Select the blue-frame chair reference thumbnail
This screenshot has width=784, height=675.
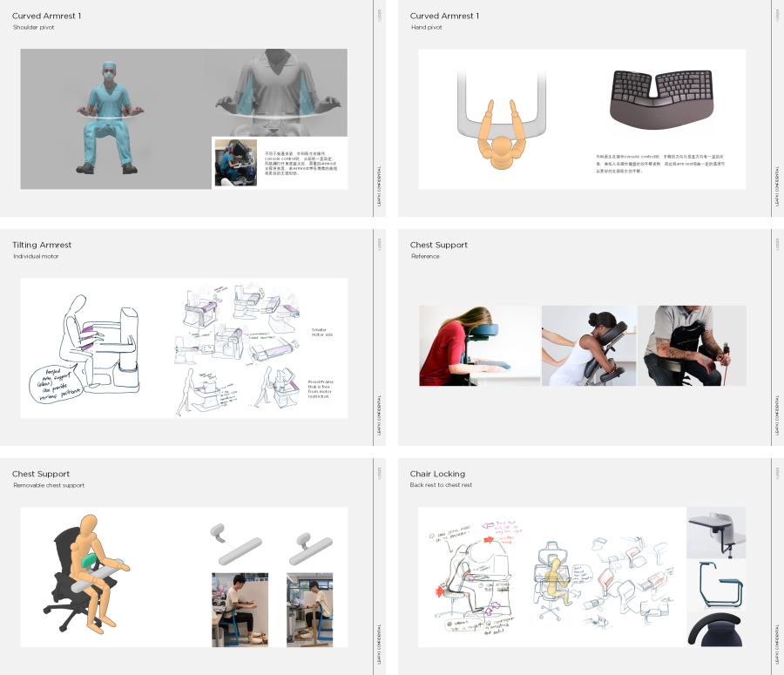pos(716,584)
